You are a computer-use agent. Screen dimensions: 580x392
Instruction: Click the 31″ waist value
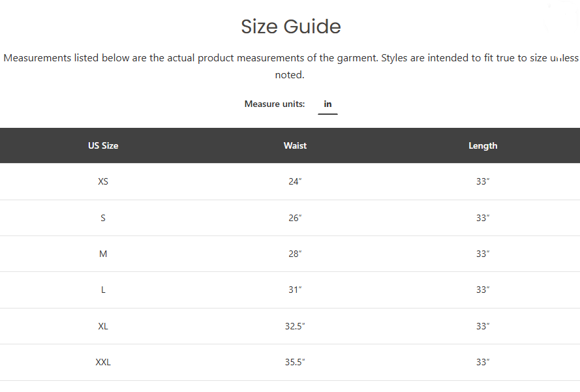click(295, 290)
